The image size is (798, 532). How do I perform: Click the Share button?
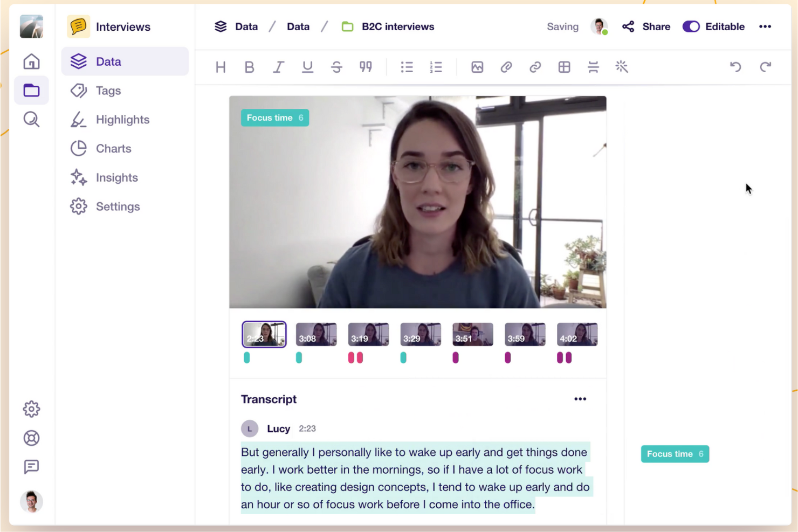tap(646, 26)
